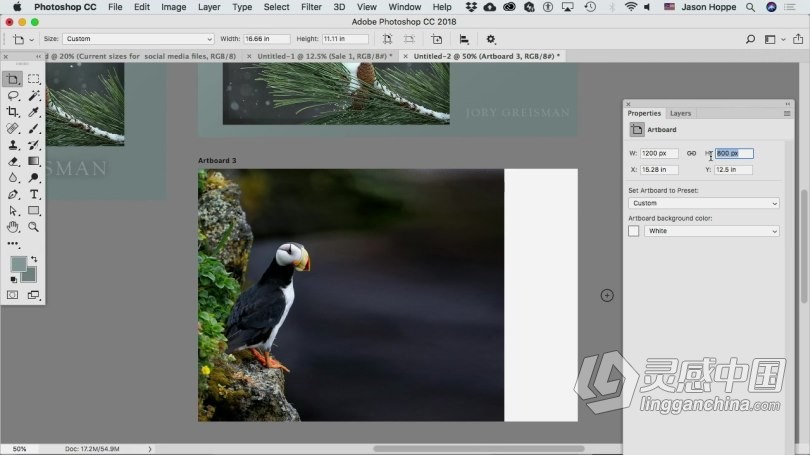Click the W field in Properties

pos(659,153)
